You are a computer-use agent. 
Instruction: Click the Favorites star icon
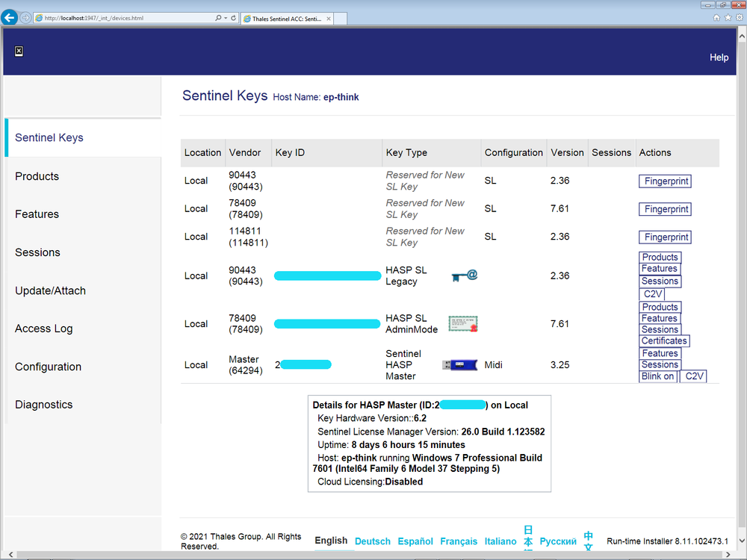728,17
